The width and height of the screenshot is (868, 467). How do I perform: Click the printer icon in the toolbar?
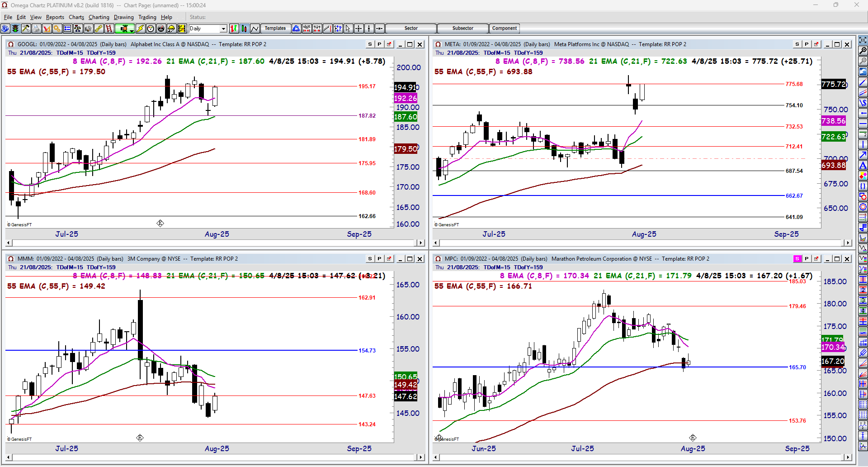pos(36,29)
